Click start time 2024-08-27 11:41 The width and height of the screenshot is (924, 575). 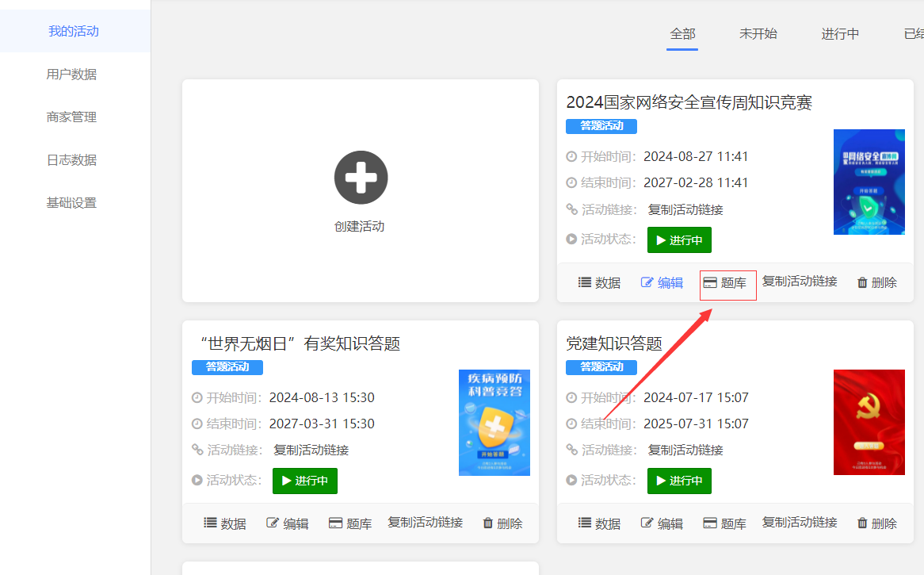point(695,157)
